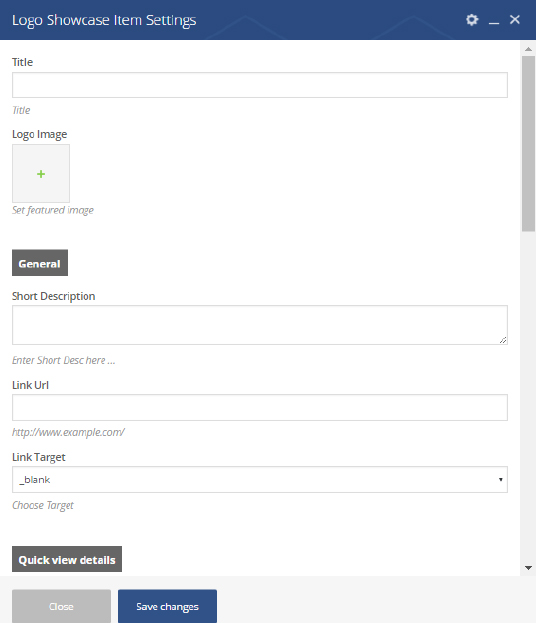This screenshot has width=536, height=623.
Task: Switch to the General tab
Action: click(x=40, y=263)
